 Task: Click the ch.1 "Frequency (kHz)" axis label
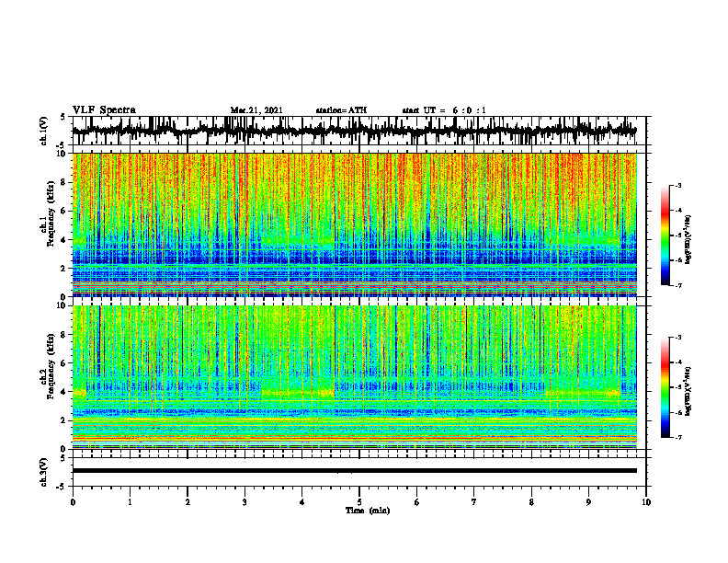51,214
